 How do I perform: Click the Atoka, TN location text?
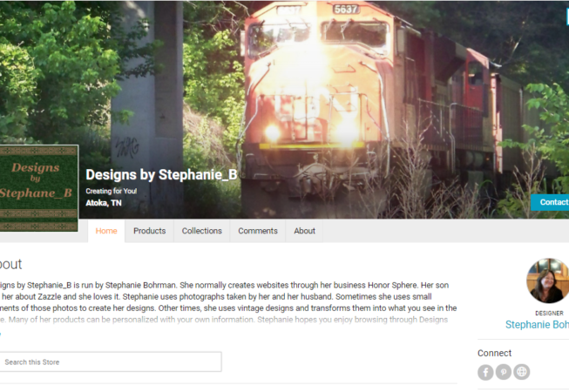pyautogui.click(x=104, y=203)
